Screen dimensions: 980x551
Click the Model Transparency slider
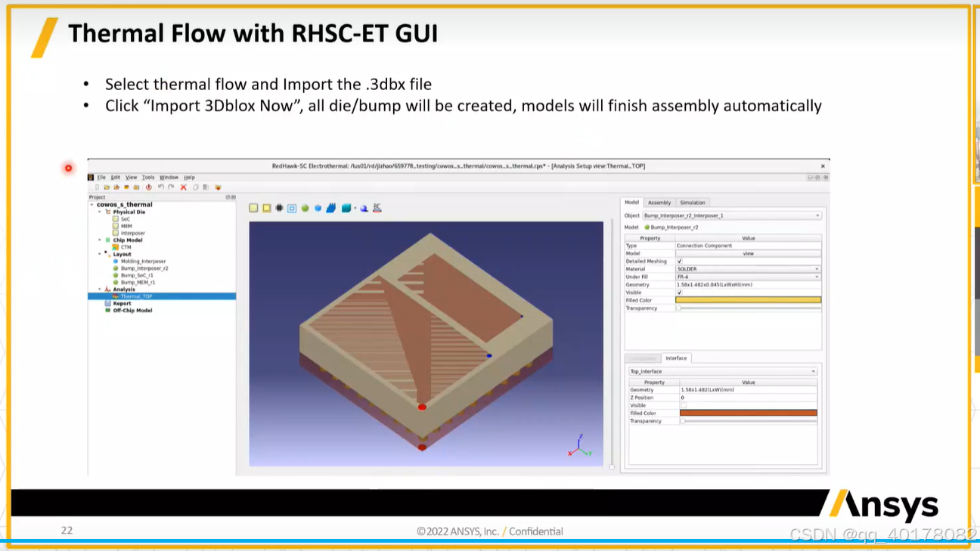pos(748,308)
